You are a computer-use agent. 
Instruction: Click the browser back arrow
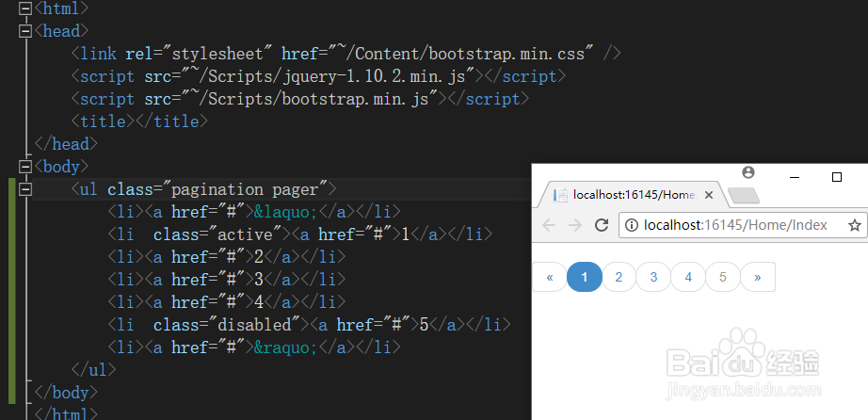click(x=549, y=225)
